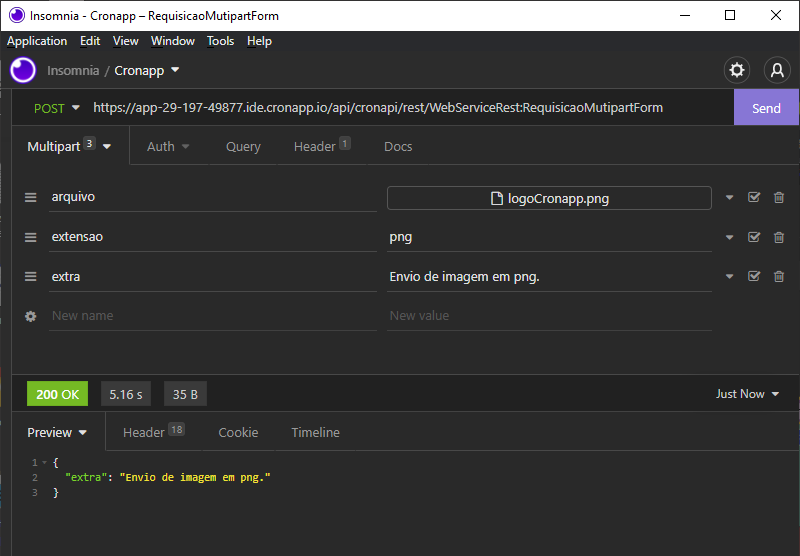
Task: Click the New name field
Action: point(213,316)
